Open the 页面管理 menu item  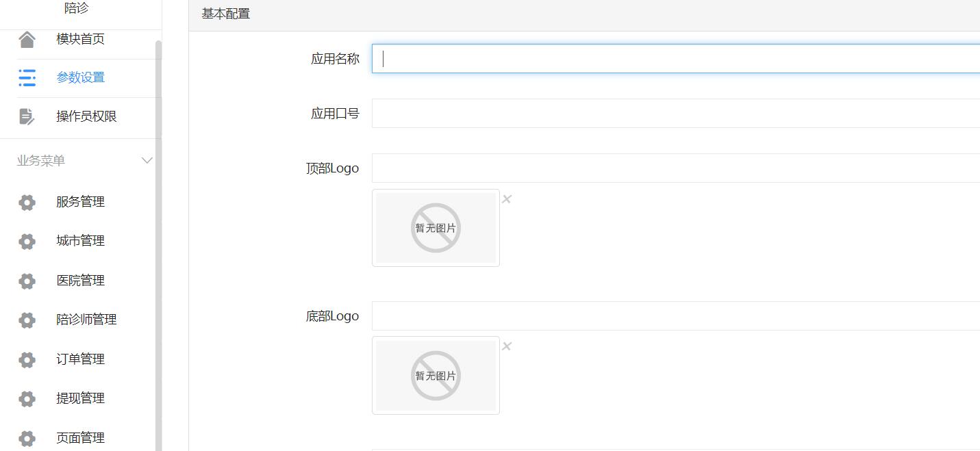click(x=80, y=438)
